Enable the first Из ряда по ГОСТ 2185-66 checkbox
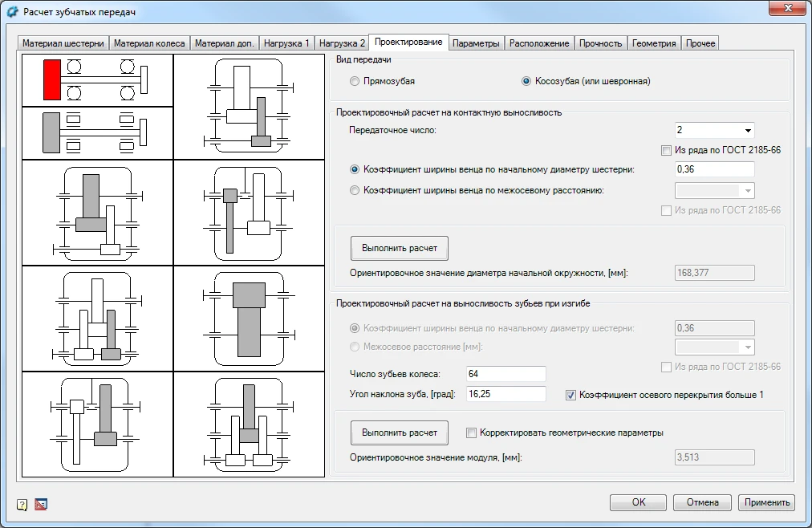This screenshot has height=528, width=812. tap(666, 150)
